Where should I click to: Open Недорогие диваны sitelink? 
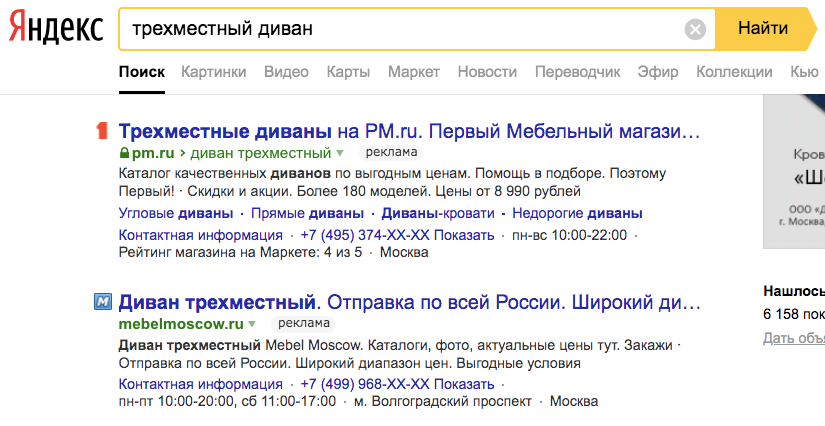(x=577, y=213)
